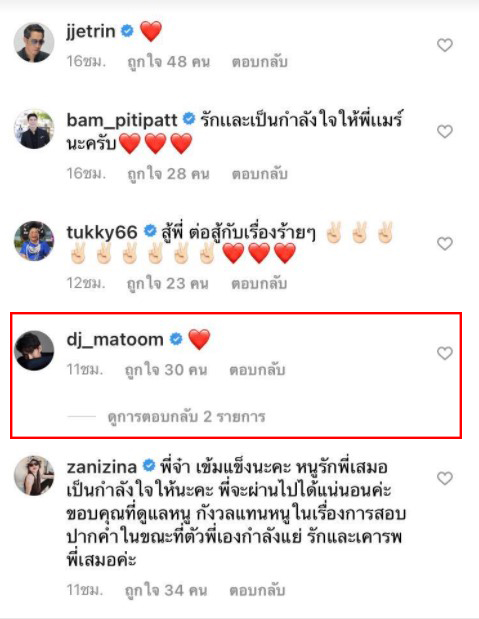Open jjetrin profile picture
This screenshot has width=479, height=619.
coord(34,42)
